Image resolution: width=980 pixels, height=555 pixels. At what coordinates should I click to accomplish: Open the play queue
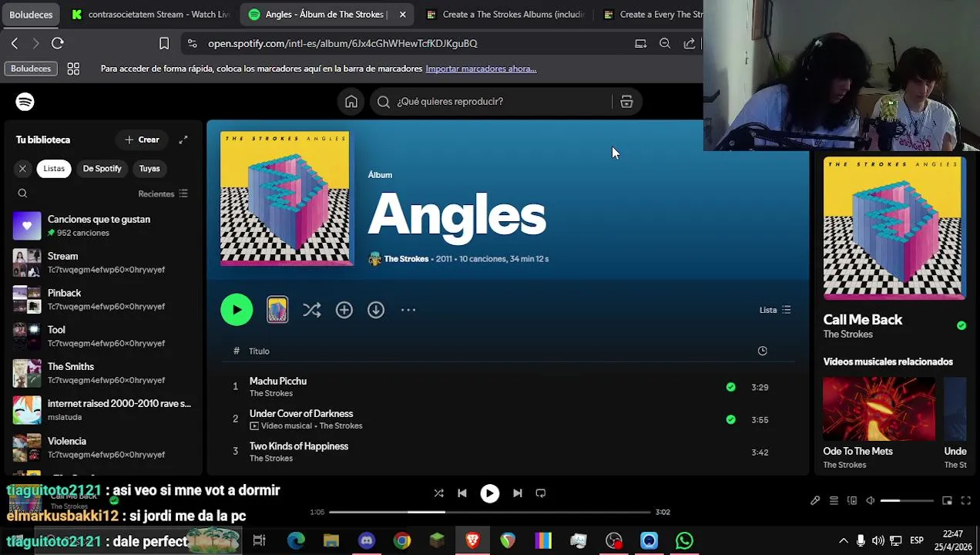click(x=834, y=500)
